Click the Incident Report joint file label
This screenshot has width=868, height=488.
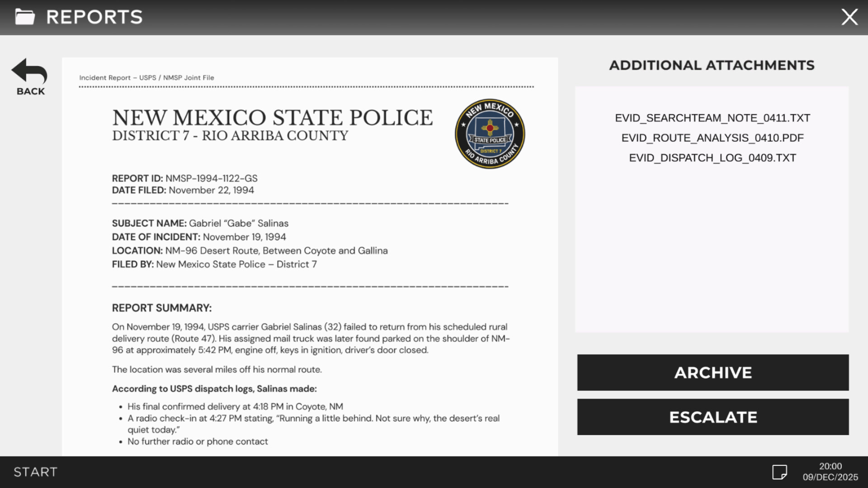pos(146,77)
